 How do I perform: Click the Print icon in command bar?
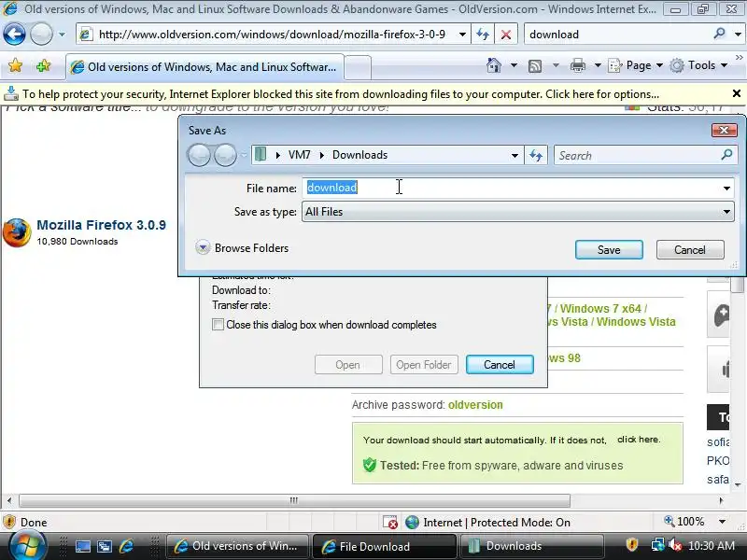578,65
